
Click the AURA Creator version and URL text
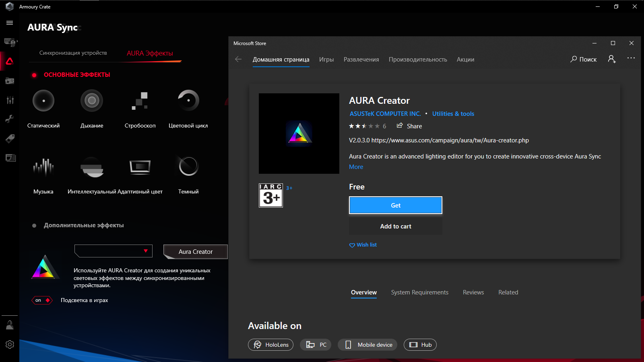439,140
